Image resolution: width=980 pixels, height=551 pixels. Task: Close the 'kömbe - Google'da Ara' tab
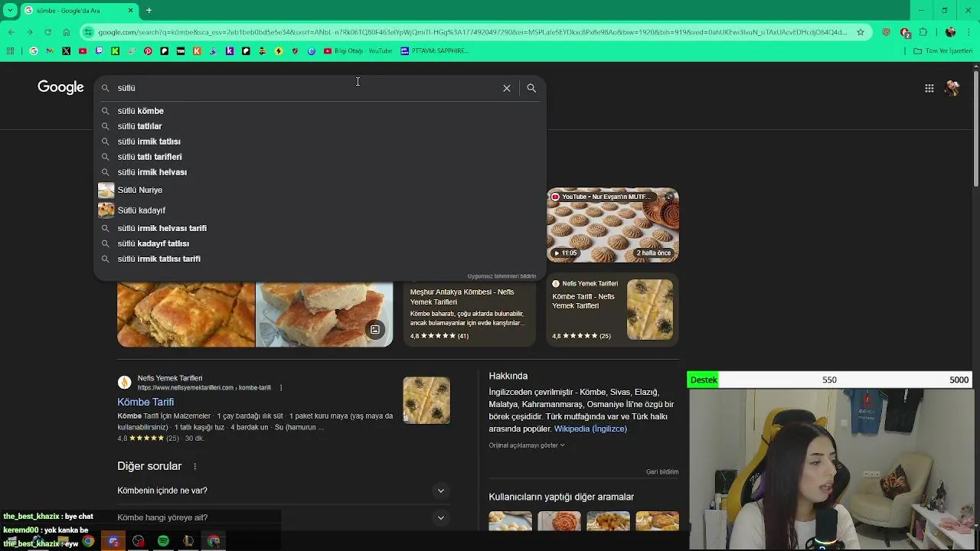click(x=130, y=11)
